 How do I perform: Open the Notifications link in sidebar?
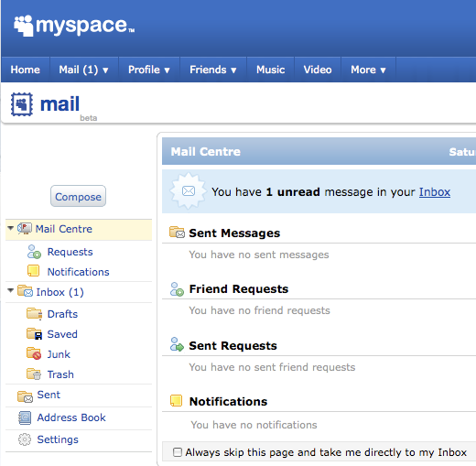[78, 272]
